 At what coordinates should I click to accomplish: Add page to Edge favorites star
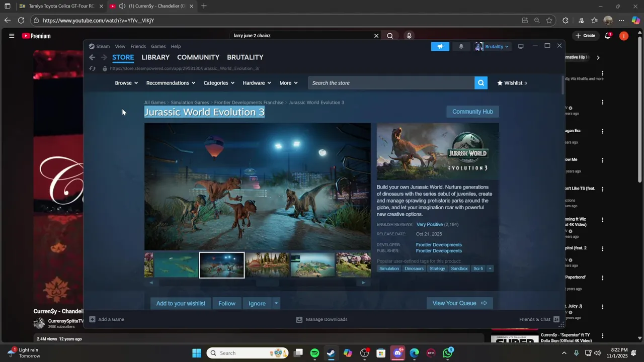pos(549,20)
